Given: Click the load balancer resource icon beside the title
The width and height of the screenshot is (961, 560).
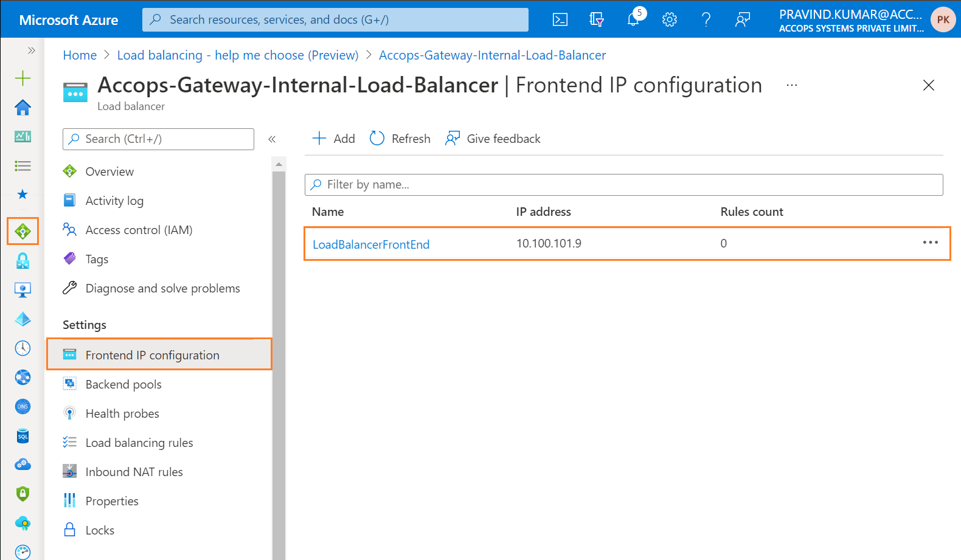Looking at the screenshot, I should pyautogui.click(x=75, y=93).
